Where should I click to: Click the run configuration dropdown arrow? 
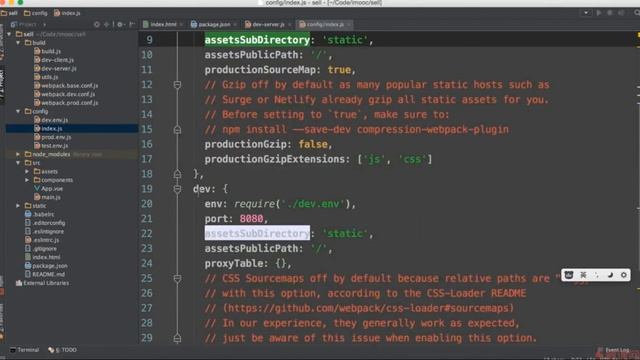click(586, 13)
